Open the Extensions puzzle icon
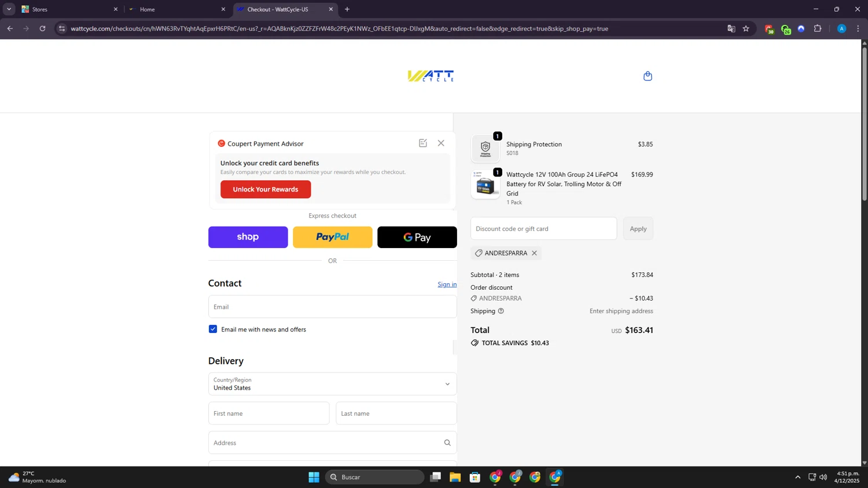 [x=818, y=28]
